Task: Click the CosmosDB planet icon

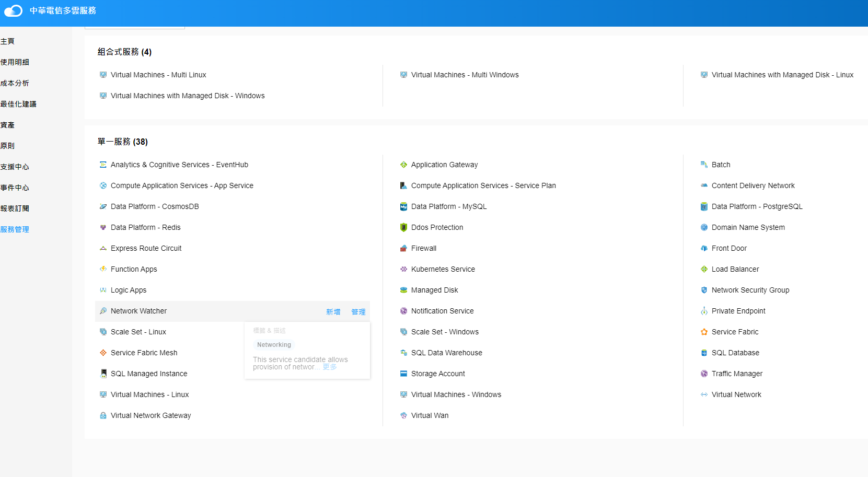Action: 103,206
